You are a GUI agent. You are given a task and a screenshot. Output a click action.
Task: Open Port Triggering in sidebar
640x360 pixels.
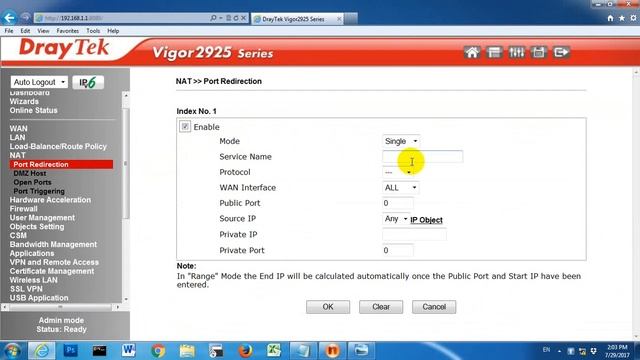[x=39, y=191]
